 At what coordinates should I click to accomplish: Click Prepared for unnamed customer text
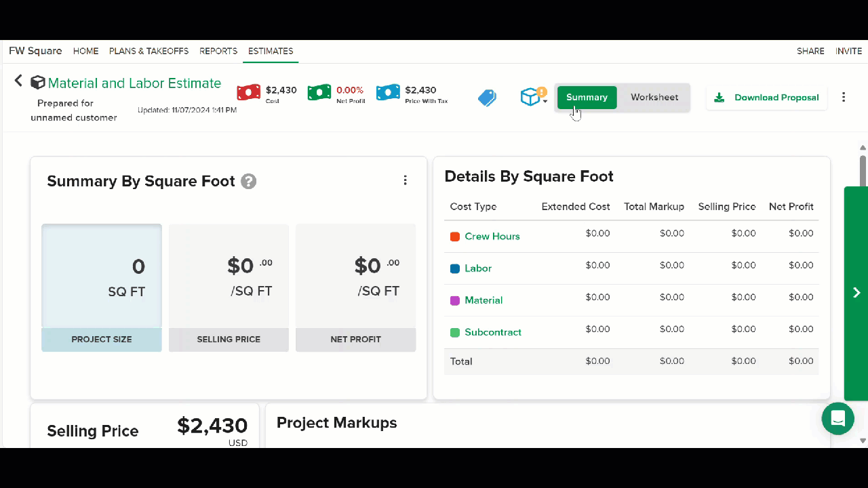tap(73, 110)
